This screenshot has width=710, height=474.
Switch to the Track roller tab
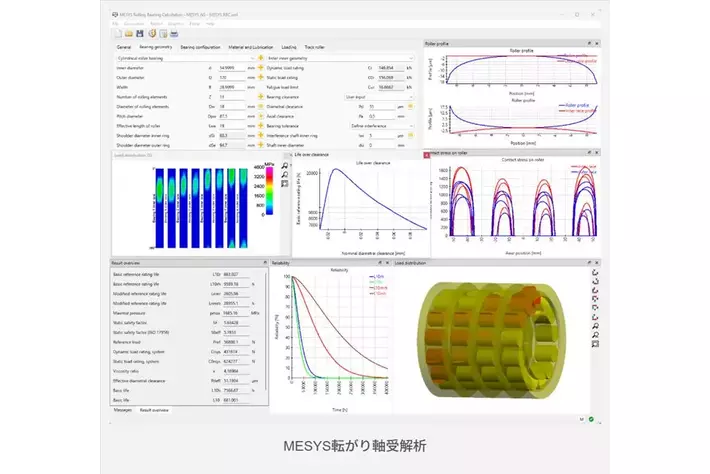pos(314,47)
